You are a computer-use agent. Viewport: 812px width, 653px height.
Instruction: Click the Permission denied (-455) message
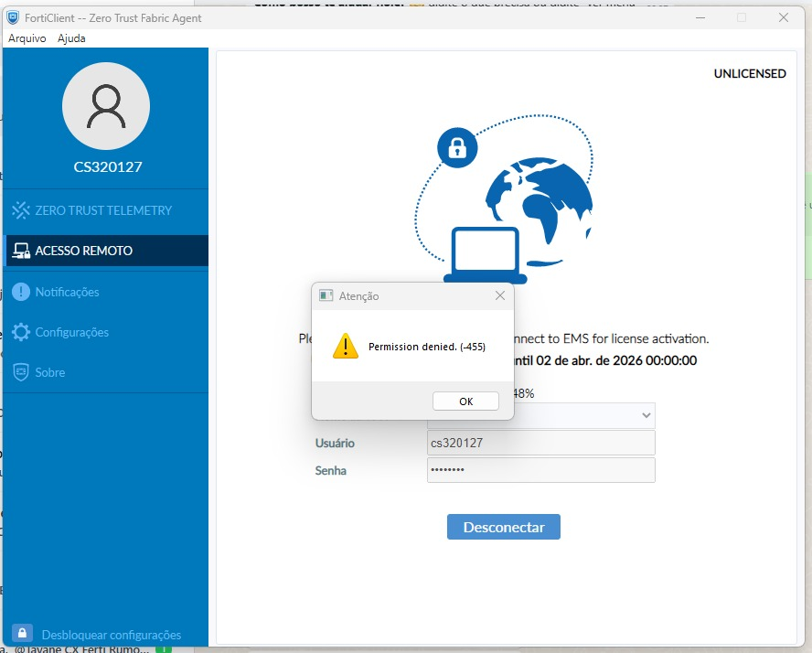click(427, 347)
